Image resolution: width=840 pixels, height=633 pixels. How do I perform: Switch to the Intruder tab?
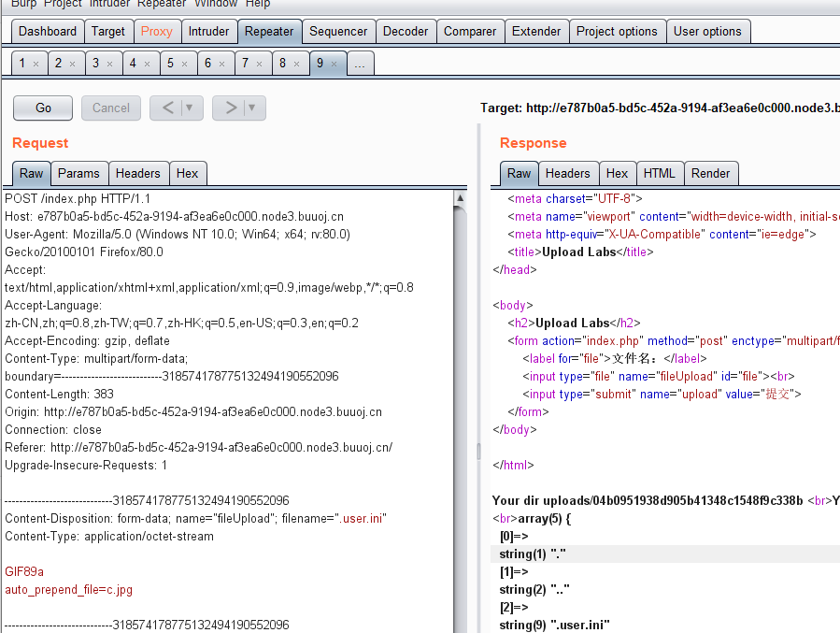209,32
